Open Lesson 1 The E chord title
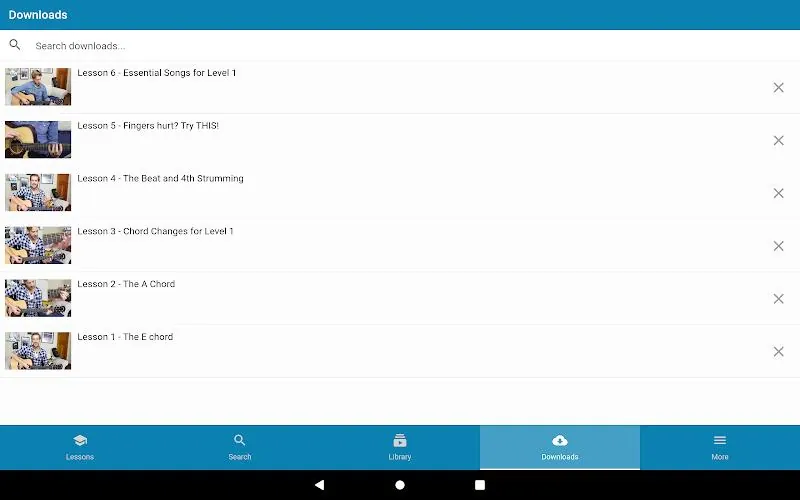The width and height of the screenshot is (800, 500). click(125, 337)
